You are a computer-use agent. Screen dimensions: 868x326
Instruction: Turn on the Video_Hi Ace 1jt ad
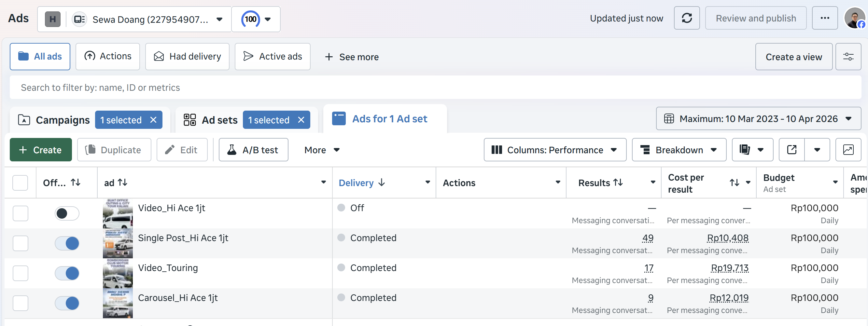[67, 213]
